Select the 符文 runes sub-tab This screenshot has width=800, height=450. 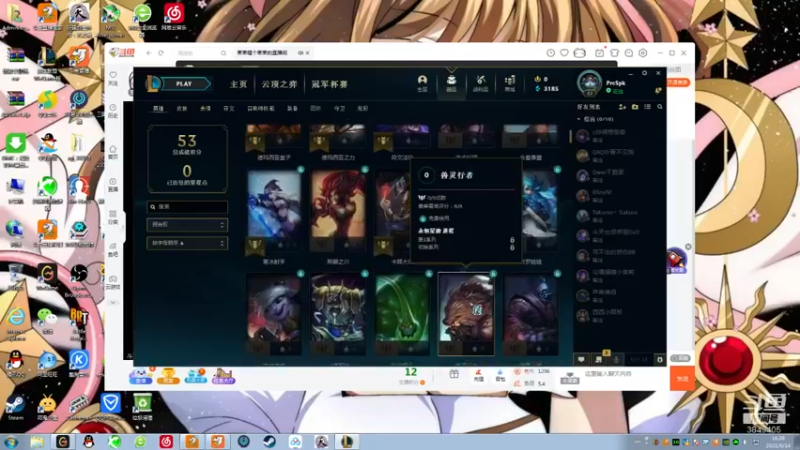point(229,109)
